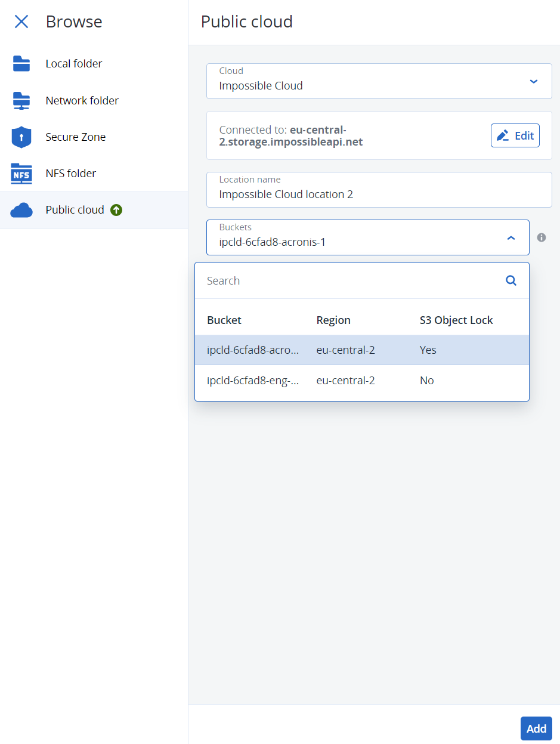This screenshot has width=560, height=744.
Task: Select the Local folder icon
Action: click(x=21, y=63)
